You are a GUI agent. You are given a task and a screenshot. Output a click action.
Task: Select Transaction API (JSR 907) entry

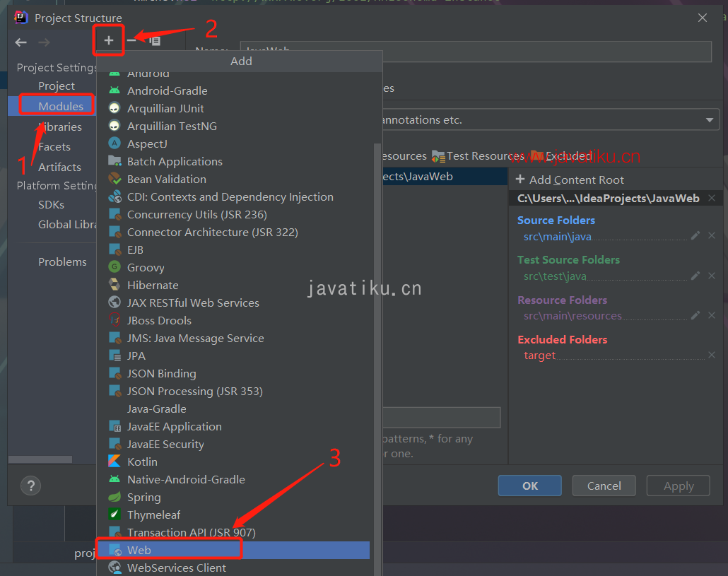point(233,532)
